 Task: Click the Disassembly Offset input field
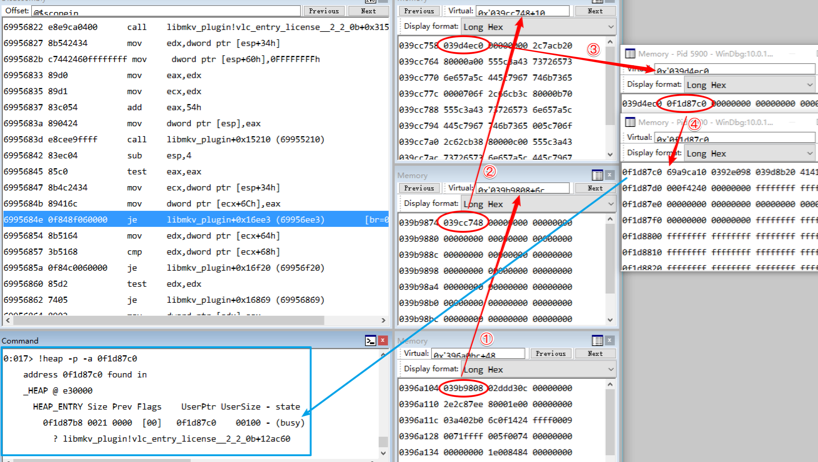click(166, 11)
